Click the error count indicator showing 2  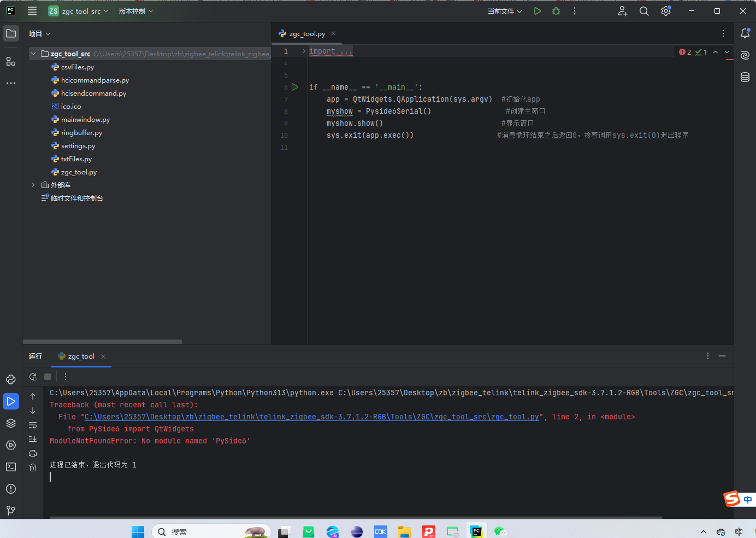point(685,52)
